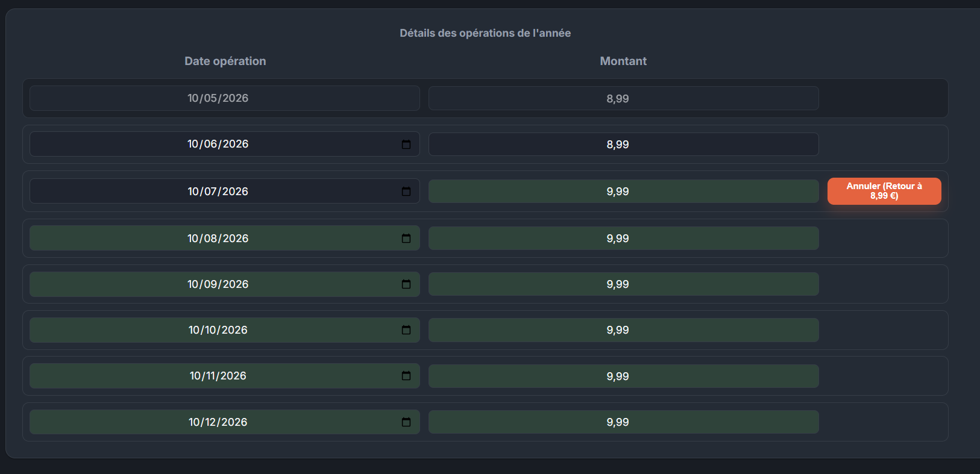Image resolution: width=980 pixels, height=474 pixels.
Task: Click the Détails des opérations de l'année title
Action: click(x=485, y=33)
